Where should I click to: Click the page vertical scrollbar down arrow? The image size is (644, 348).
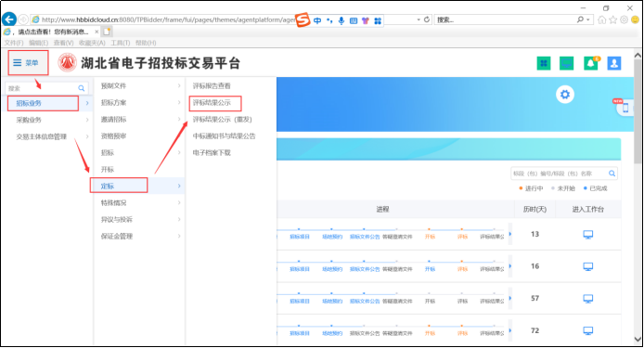tap(638, 340)
